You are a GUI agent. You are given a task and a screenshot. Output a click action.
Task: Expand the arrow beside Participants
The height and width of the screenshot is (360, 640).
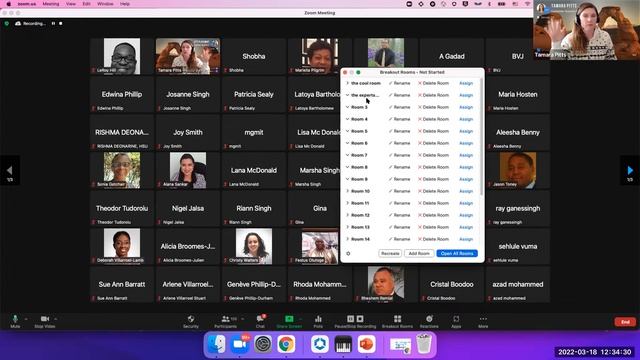click(242, 319)
